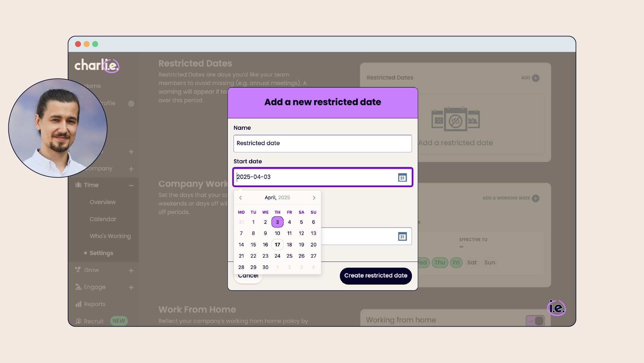Go to previous month in calendar
Screen dimensions: 644x363
pos(240,198)
